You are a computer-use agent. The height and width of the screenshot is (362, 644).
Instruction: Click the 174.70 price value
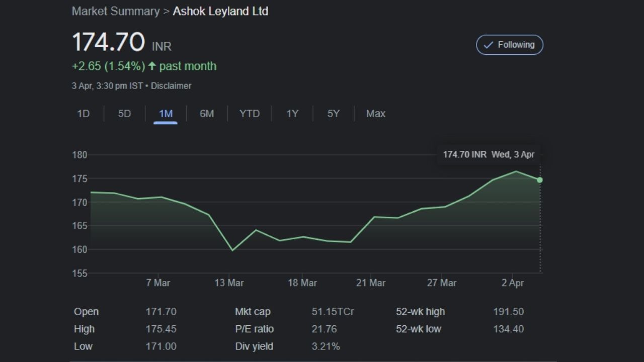pos(109,42)
